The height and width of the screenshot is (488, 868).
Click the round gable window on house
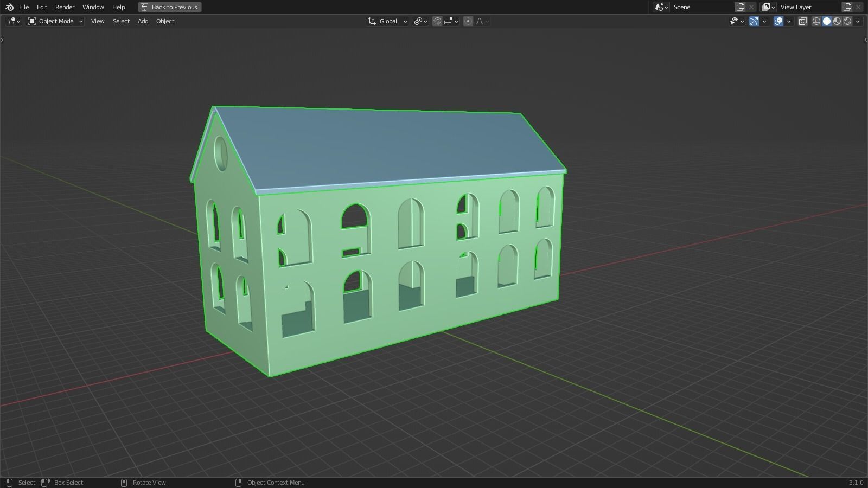pos(221,153)
